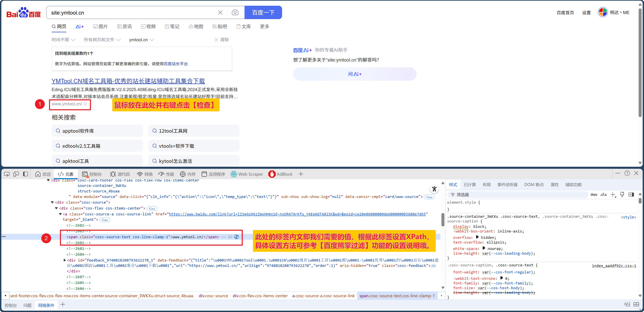
Task: Click the 百度首页 link
Action: pos(565,13)
